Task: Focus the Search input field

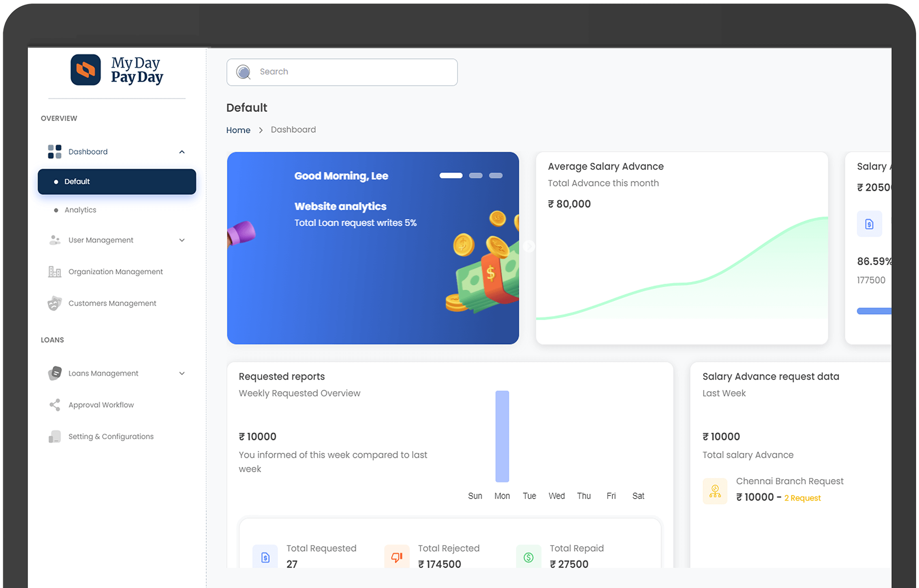Action: [342, 72]
